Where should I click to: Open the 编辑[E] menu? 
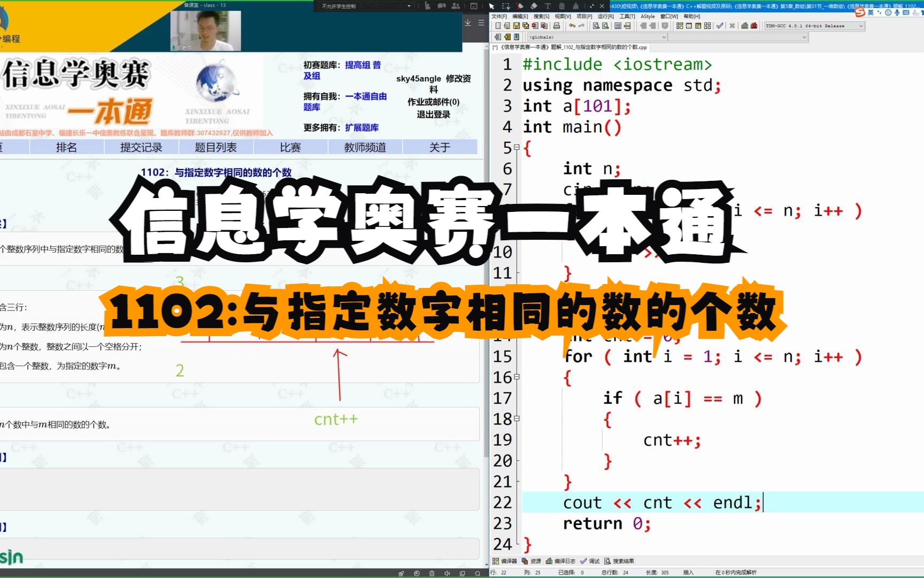520,17
